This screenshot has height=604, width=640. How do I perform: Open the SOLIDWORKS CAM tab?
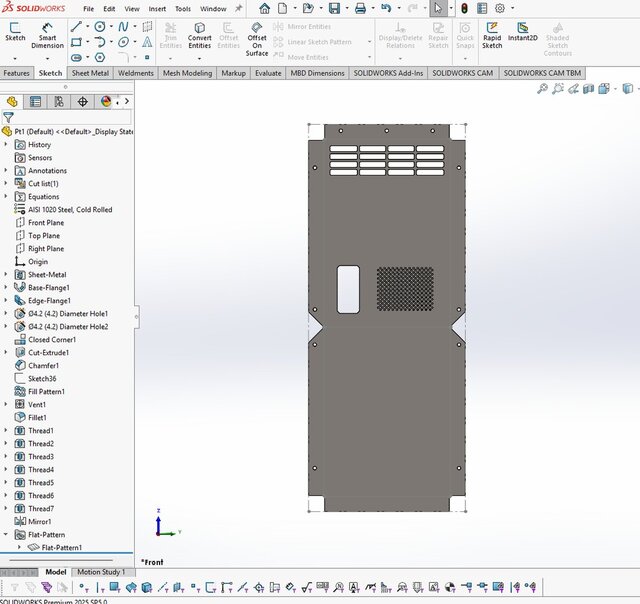tap(462, 73)
